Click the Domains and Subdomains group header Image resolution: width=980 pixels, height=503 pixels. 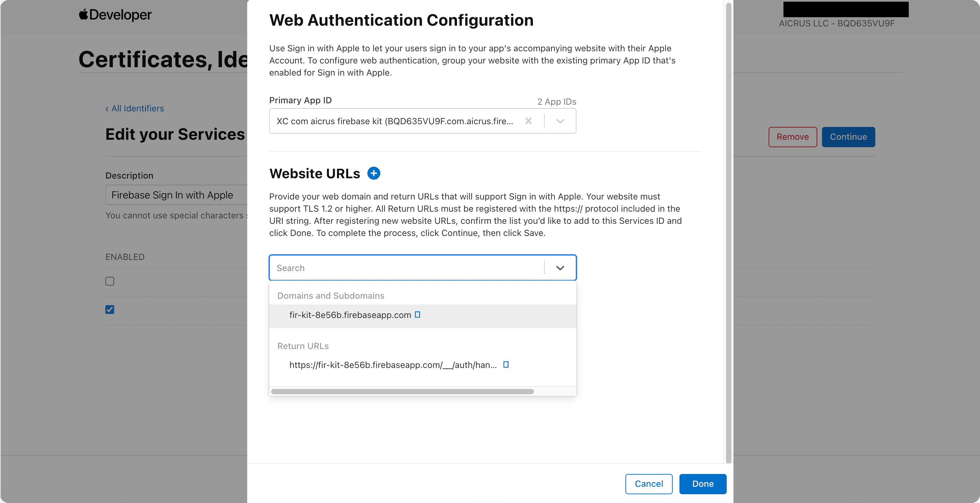pyautogui.click(x=331, y=296)
